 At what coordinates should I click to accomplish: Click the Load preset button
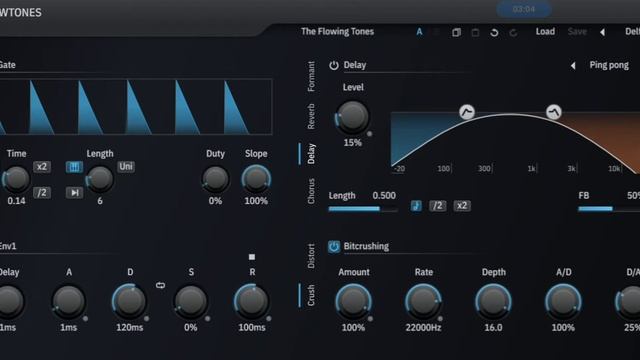pyautogui.click(x=545, y=32)
